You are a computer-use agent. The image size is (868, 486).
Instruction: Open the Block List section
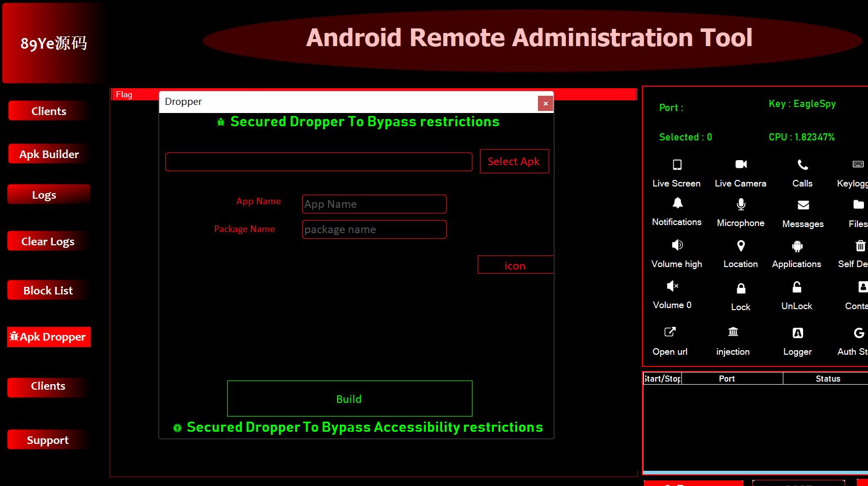pos(49,290)
